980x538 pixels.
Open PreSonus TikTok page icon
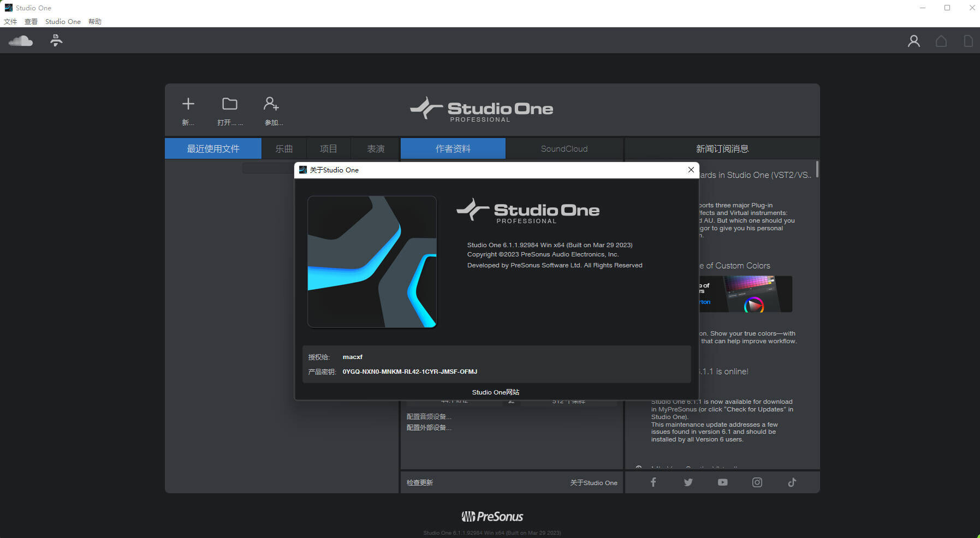coord(792,482)
